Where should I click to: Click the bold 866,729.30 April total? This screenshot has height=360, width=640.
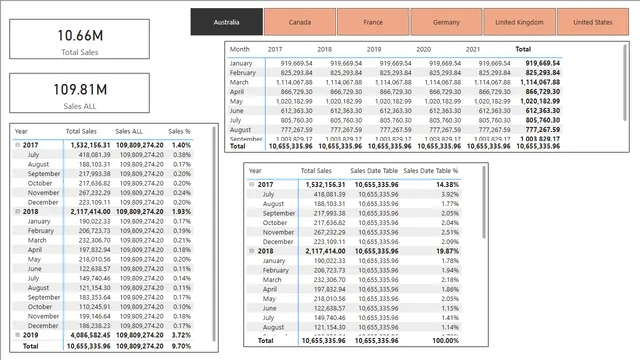(542, 91)
